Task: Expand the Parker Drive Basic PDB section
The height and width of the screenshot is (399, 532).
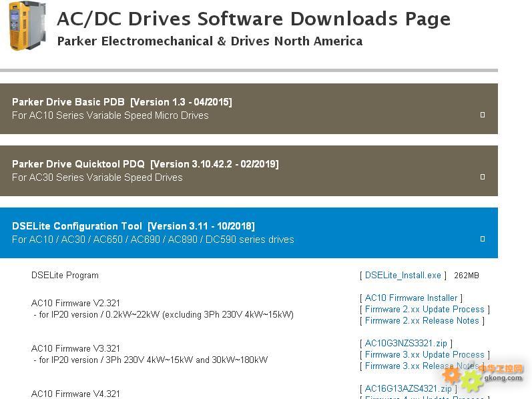Action: (x=249, y=109)
